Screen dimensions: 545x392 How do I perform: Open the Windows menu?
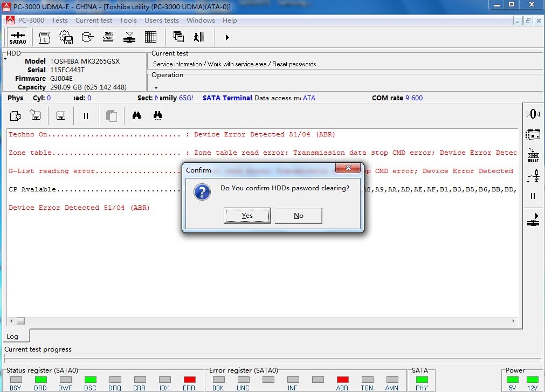point(201,20)
